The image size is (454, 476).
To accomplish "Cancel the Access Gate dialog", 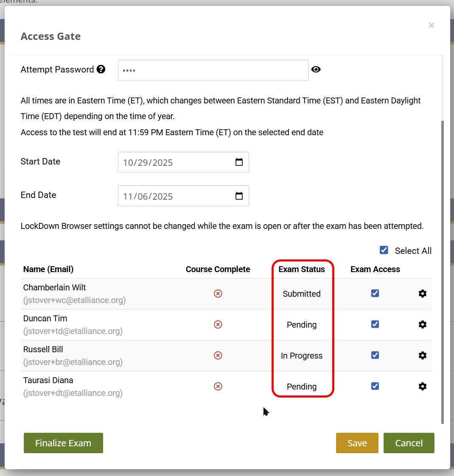I will pyautogui.click(x=409, y=443).
